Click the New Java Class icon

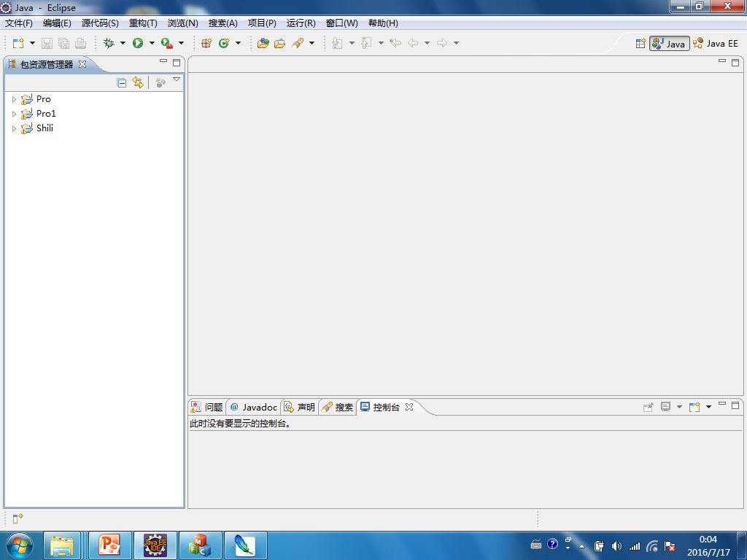223,43
